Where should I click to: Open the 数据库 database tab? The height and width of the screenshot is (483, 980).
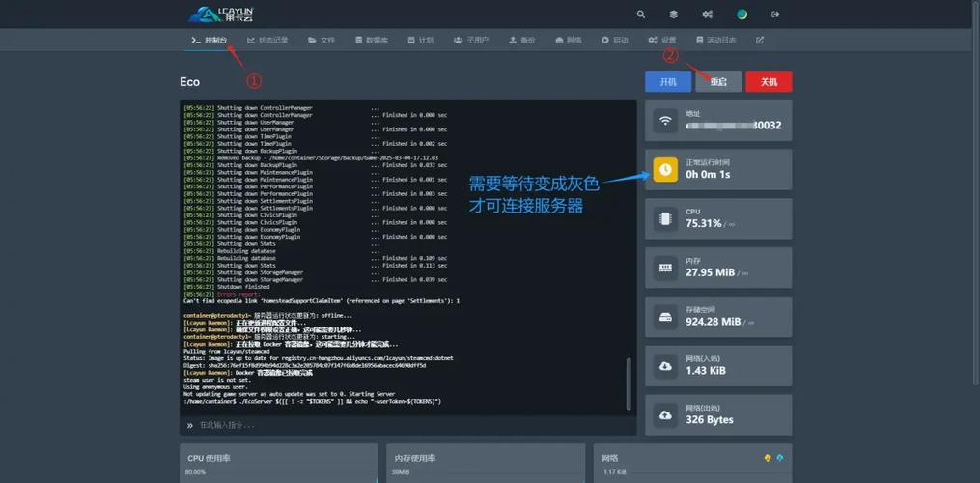(x=372, y=40)
